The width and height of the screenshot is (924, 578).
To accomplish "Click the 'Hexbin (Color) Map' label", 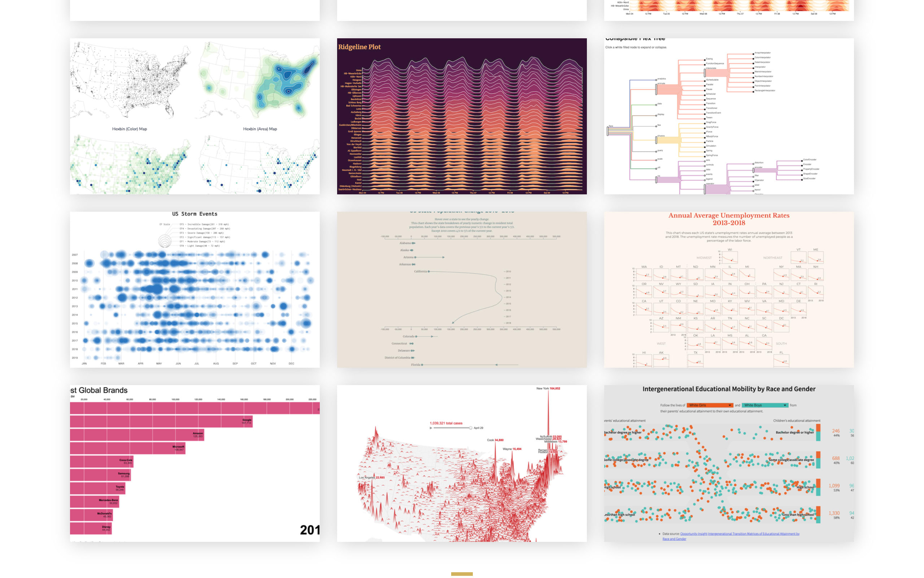I will click(130, 129).
